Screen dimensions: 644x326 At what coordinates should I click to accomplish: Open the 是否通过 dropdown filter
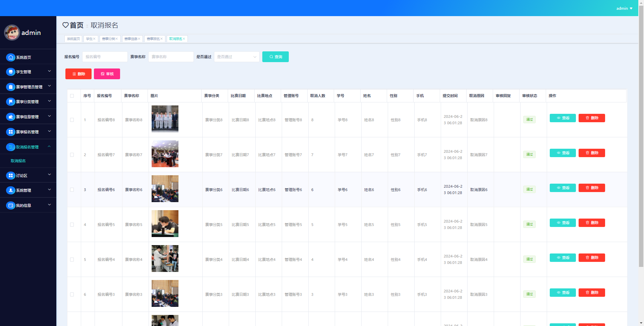236,57
